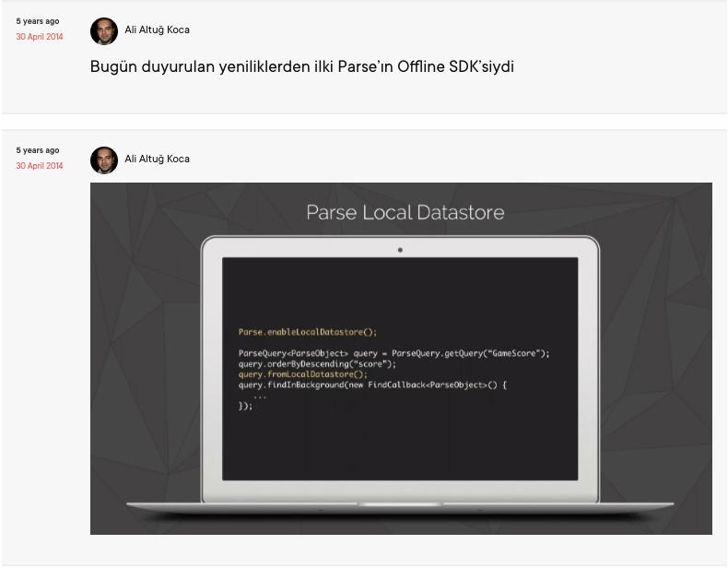Screen dimensions: 728x568
Task: Select the 30 April 2014 date on second post
Action: pos(40,166)
